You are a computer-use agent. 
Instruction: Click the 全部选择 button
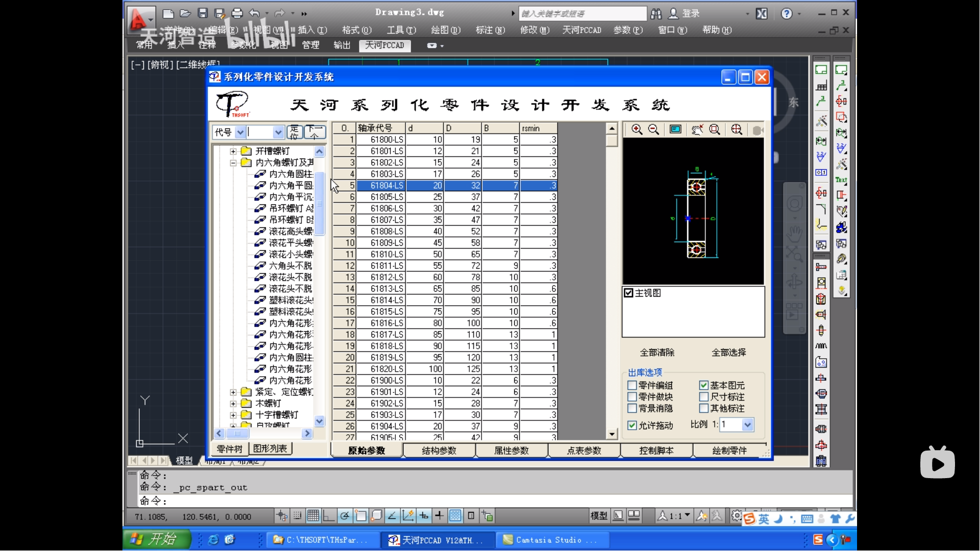pos(728,352)
